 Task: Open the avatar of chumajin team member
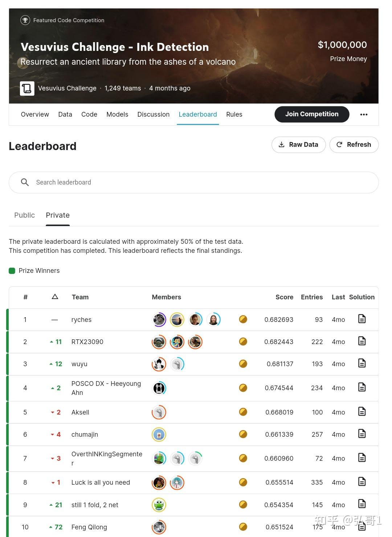(x=159, y=434)
